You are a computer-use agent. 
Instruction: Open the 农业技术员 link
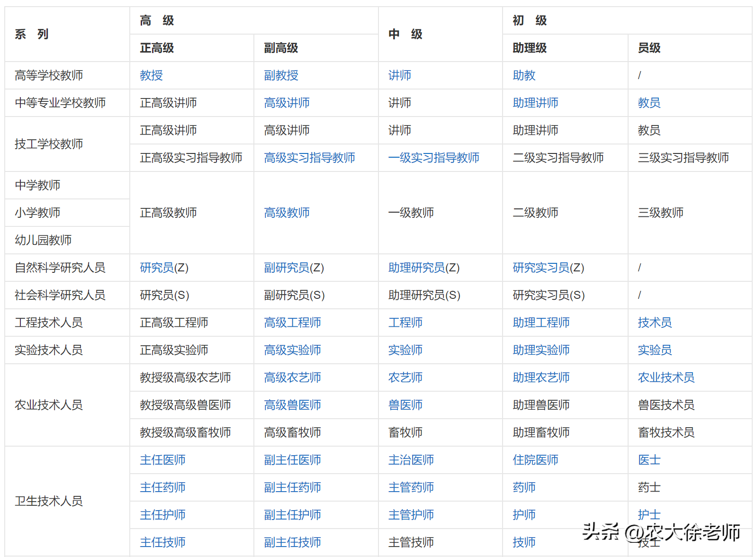666,377
